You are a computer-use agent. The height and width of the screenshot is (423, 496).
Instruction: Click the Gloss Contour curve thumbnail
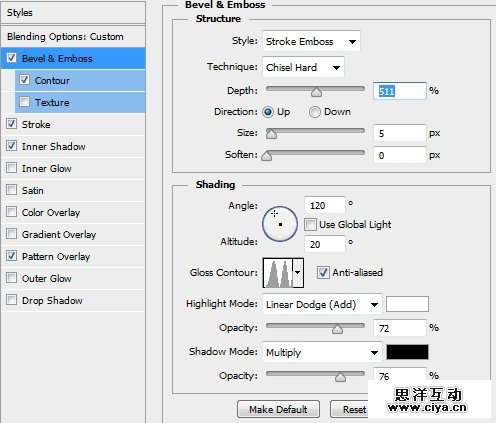click(x=278, y=273)
